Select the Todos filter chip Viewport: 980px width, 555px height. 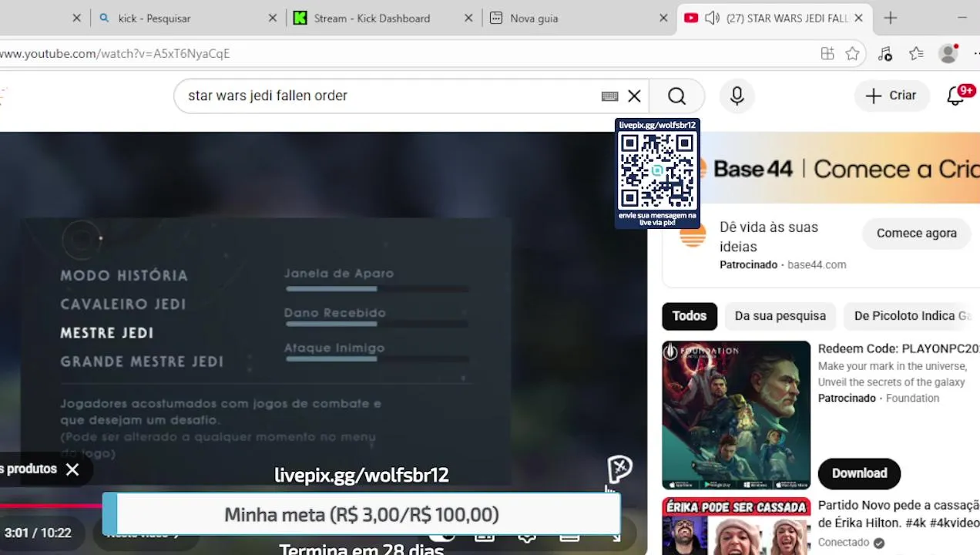coord(689,316)
